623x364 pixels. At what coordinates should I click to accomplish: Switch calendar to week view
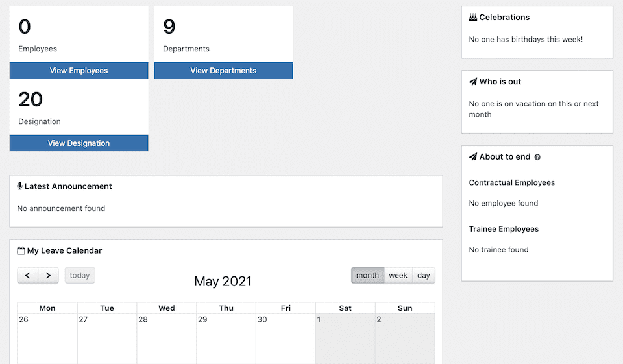point(398,275)
